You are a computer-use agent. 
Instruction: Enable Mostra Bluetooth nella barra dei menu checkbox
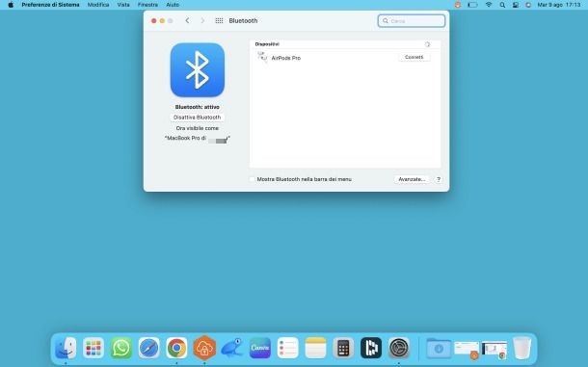[252, 179]
